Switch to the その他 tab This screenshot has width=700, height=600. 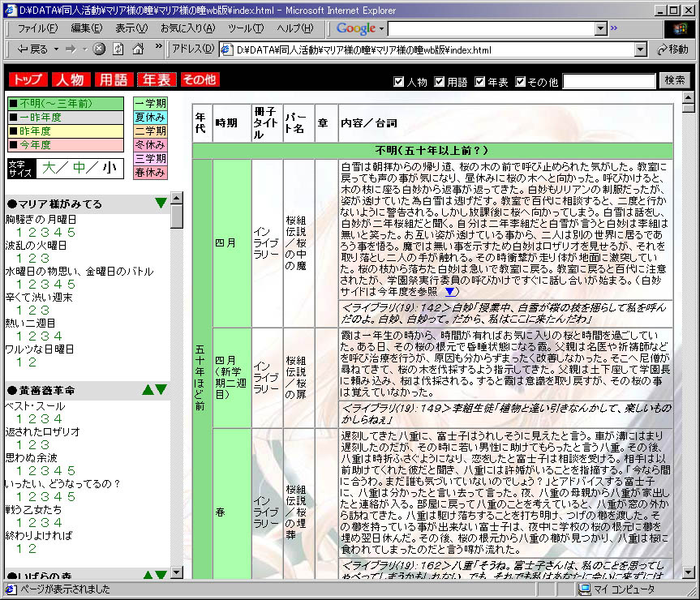[200, 79]
